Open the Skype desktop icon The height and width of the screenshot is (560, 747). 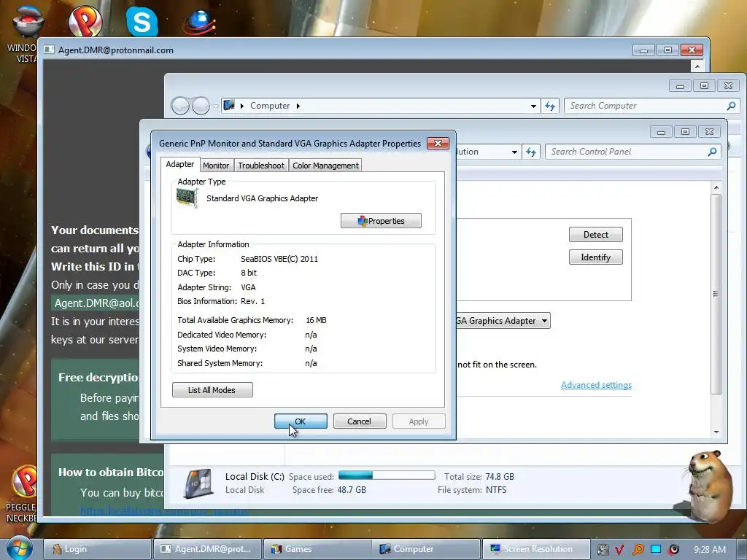142,21
